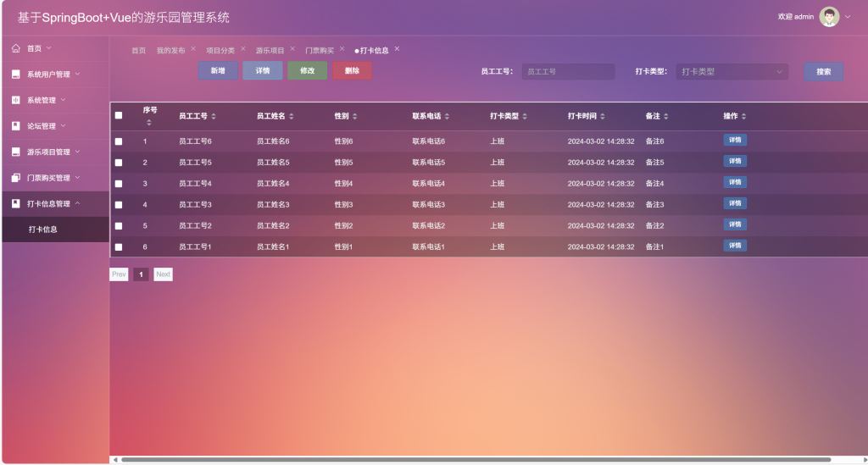
Task: Sort by 员工工号 column arrows
Action: [x=214, y=116]
